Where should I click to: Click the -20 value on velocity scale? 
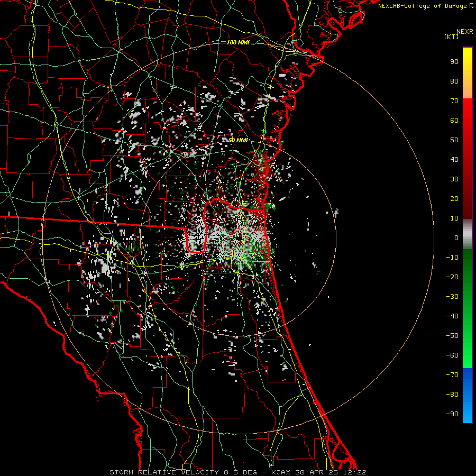click(452, 277)
